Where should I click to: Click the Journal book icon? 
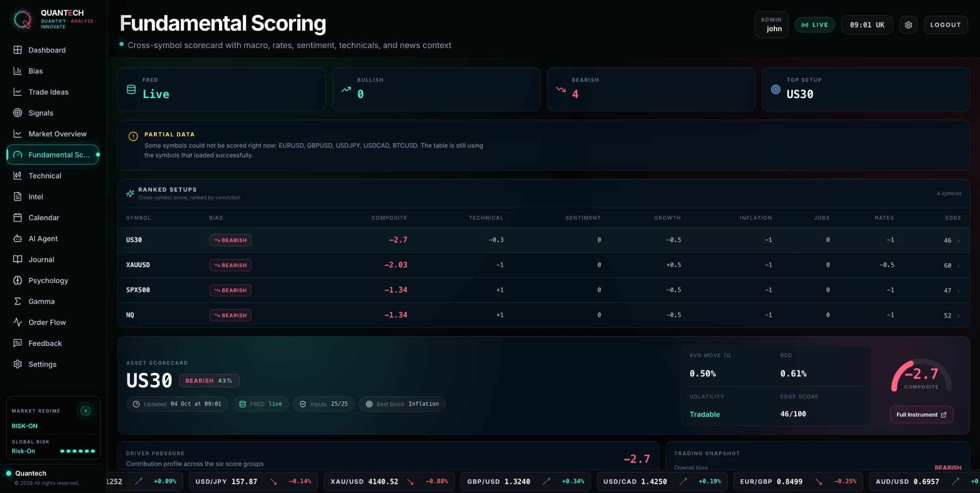(18, 259)
